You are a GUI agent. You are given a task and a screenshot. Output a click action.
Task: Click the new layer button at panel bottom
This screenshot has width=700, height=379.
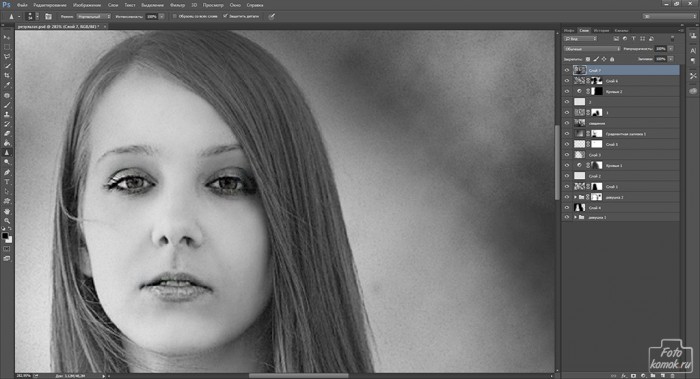(662, 376)
